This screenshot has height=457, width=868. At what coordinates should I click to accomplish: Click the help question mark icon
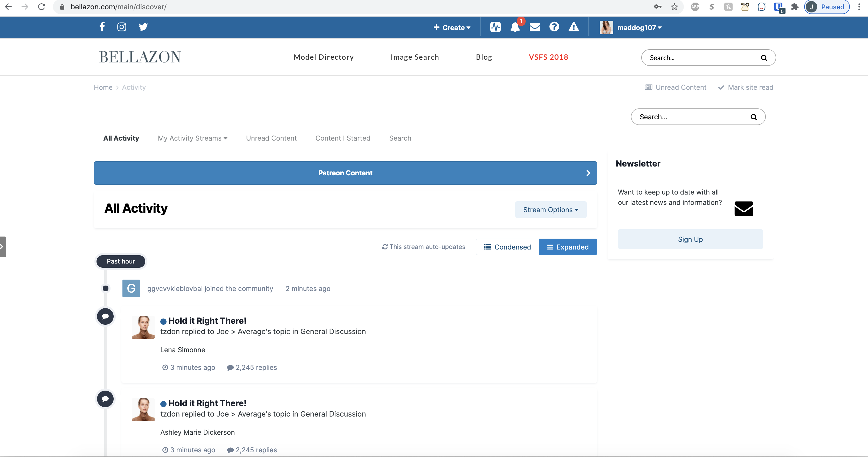point(554,27)
